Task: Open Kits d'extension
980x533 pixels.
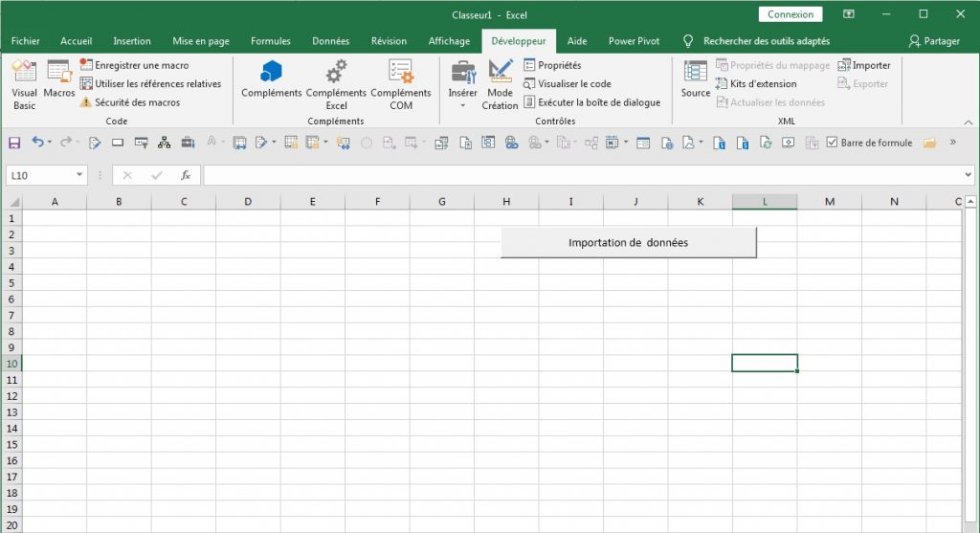Action: coord(756,84)
